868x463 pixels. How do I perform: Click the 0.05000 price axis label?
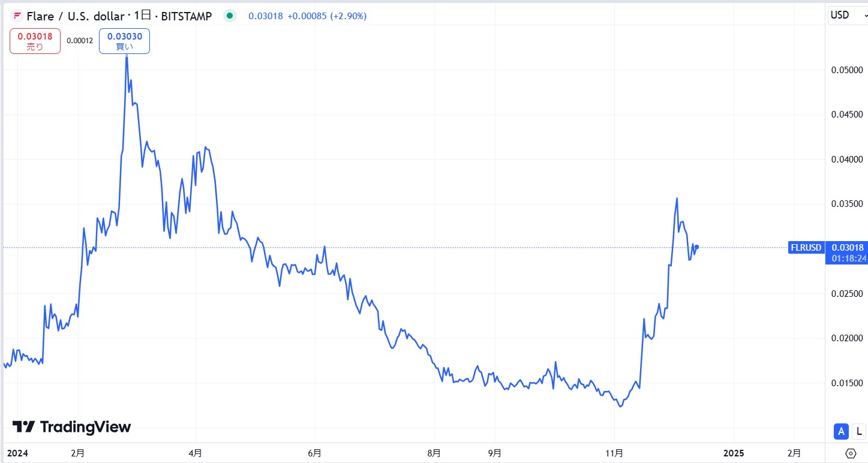tap(846, 70)
